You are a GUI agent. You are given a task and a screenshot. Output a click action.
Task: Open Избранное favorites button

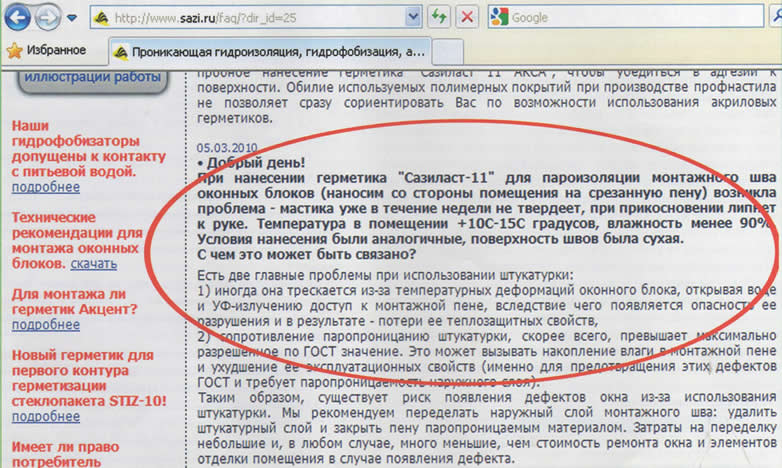click(x=46, y=50)
